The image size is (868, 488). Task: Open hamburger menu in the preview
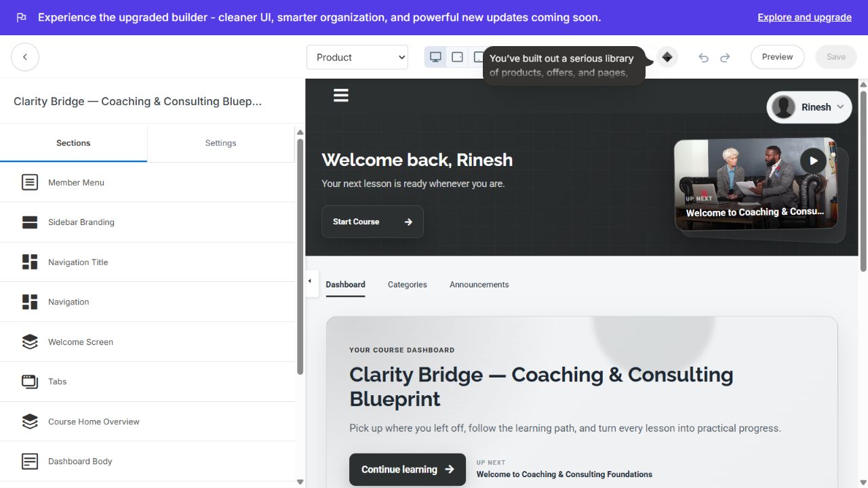[341, 96]
